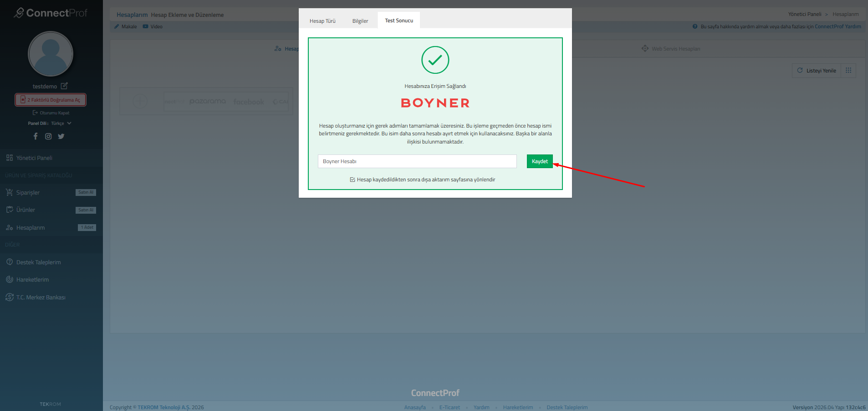Open the Yardım footer link
Viewport: 868px width, 411px height.
[481, 407]
